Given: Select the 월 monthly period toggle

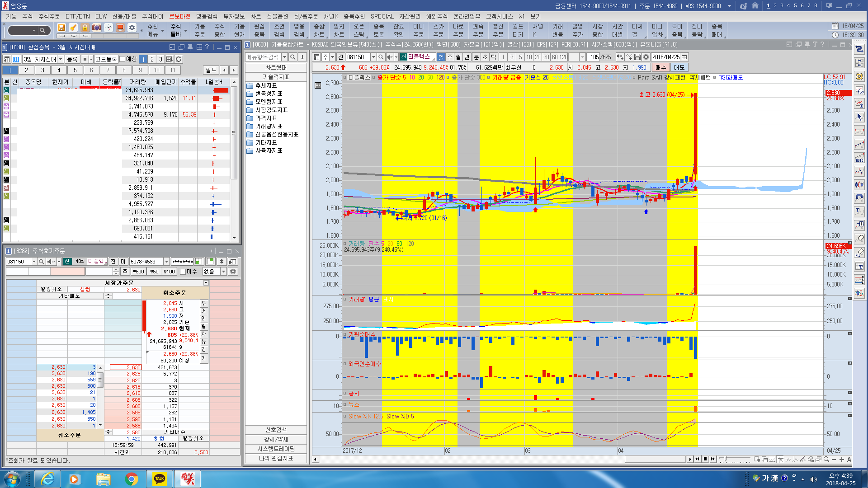Looking at the screenshot, I should [x=458, y=57].
